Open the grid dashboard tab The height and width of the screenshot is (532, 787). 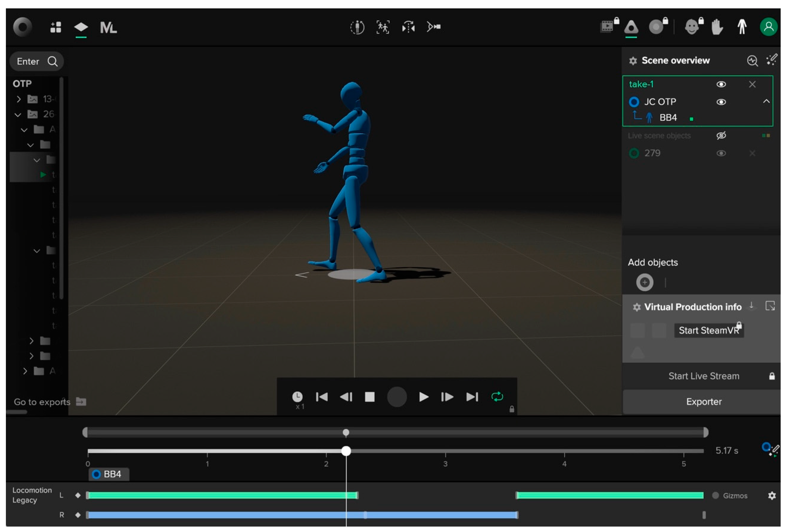(x=55, y=27)
